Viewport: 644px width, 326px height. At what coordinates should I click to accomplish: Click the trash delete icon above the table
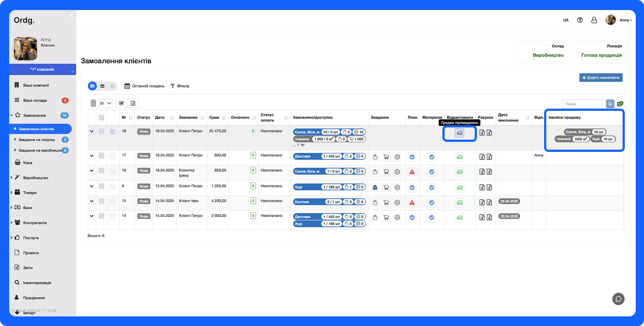click(93, 103)
